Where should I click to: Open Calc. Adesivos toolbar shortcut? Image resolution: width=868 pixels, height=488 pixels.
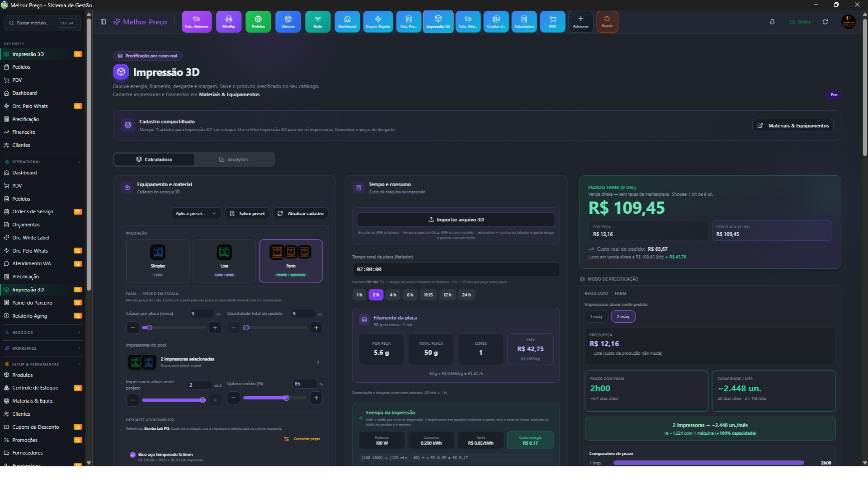click(x=197, y=22)
